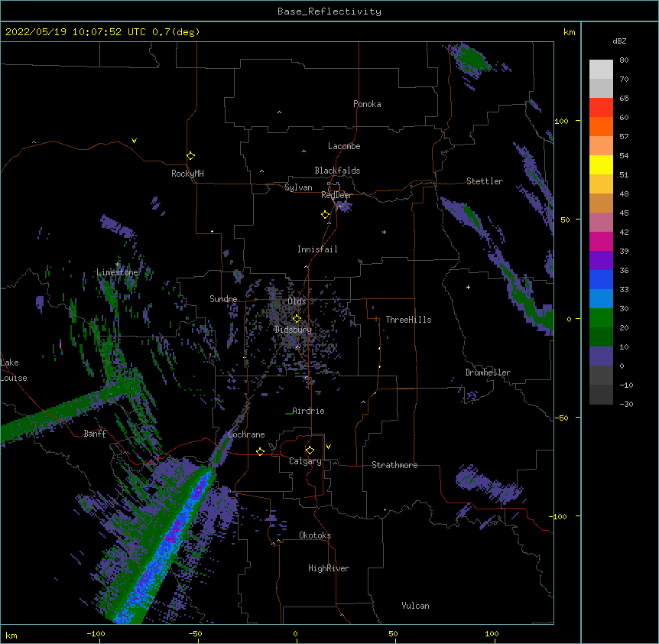659x644 pixels.
Task: Click the 80 value on the dBZ scale
Action: 624,60
